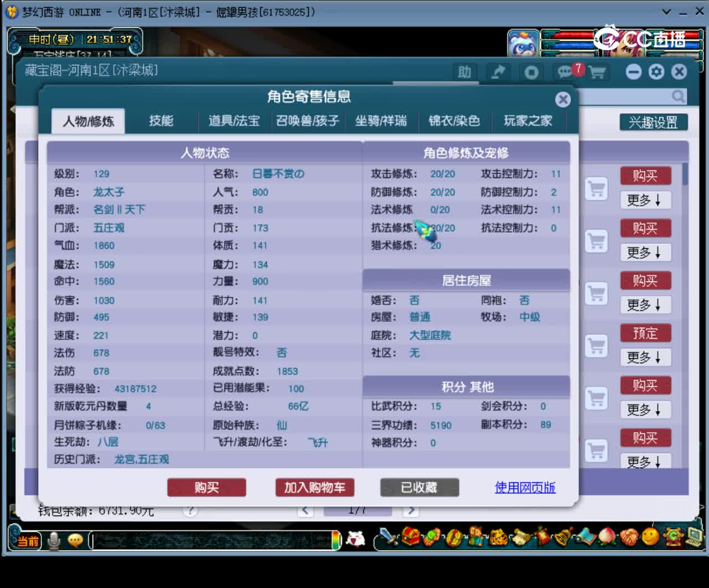Close the 角色寄售信息 dialog

(563, 99)
